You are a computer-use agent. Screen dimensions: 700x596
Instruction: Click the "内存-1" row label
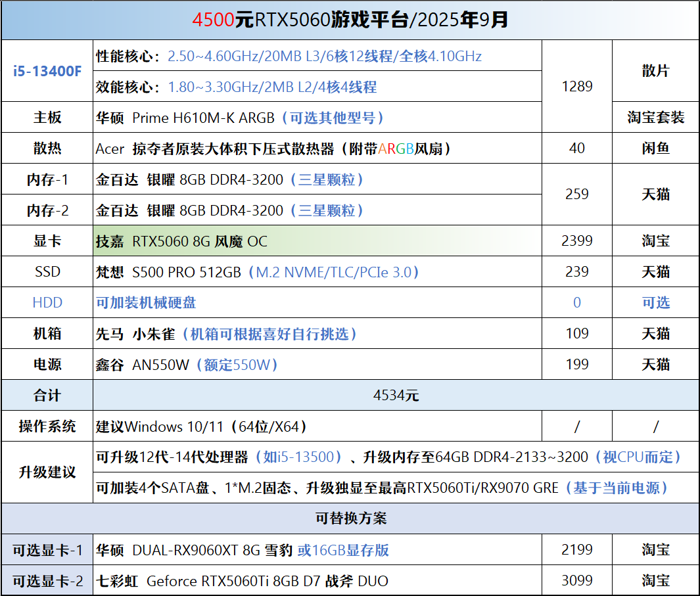click(x=47, y=179)
